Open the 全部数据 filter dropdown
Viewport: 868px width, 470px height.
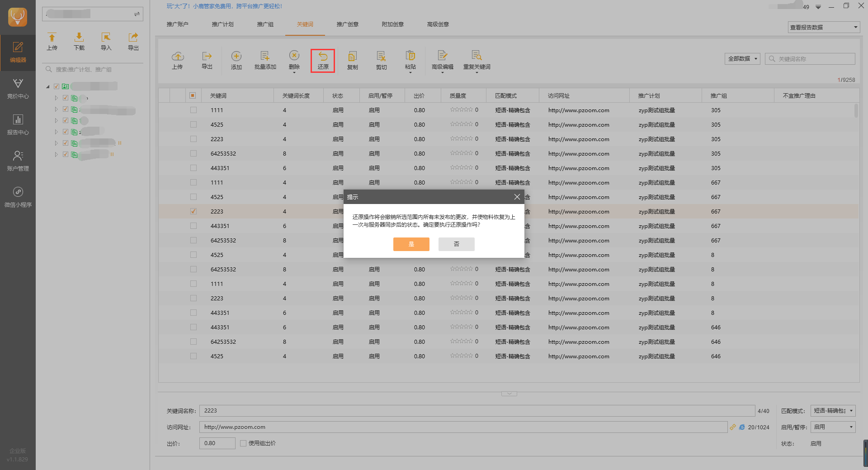(742, 59)
